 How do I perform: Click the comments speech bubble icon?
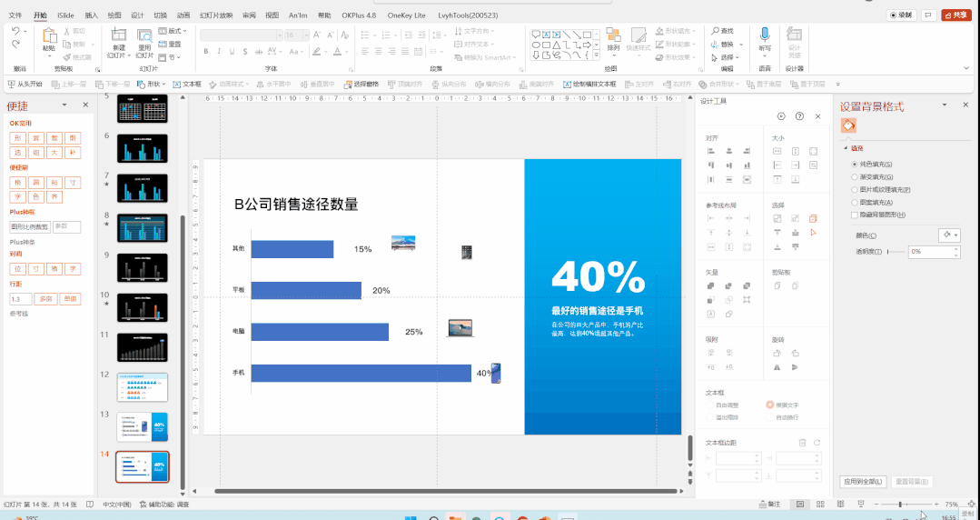(929, 15)
